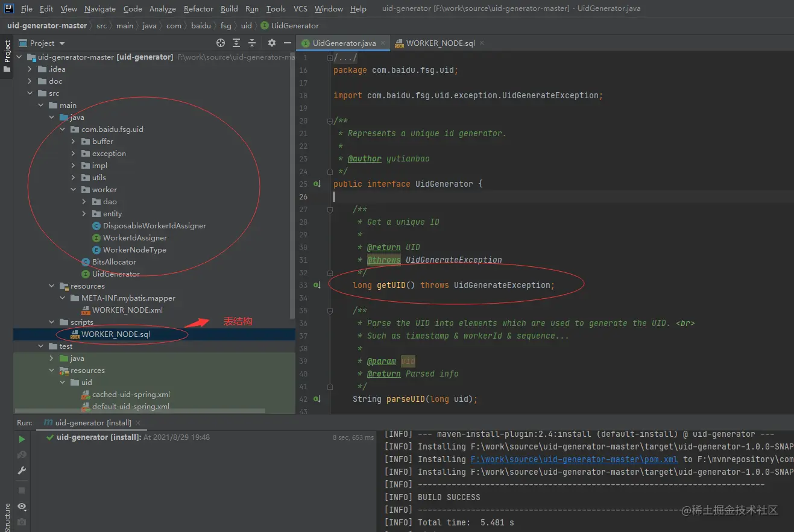Expand the .idea folder arrow
The height and width of the screenshot is (532, 794).
[30, 69]
